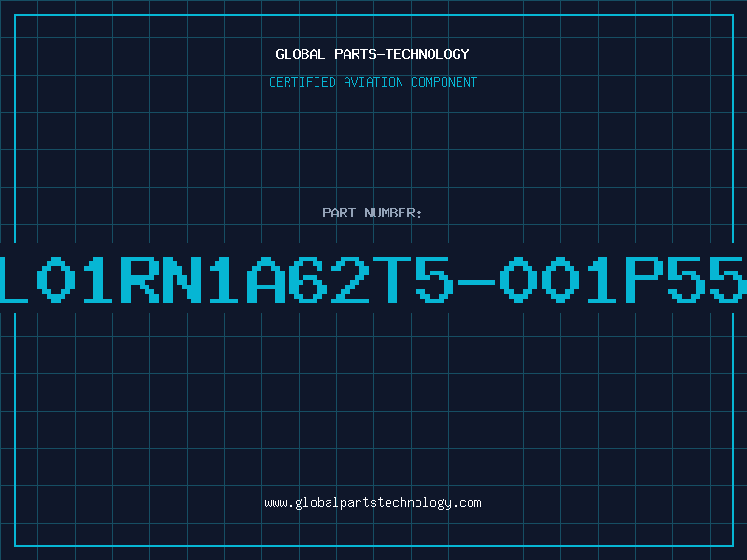The image size is (747, 560).
Task: Click the PART NUMBER: label
Action: 373,213
